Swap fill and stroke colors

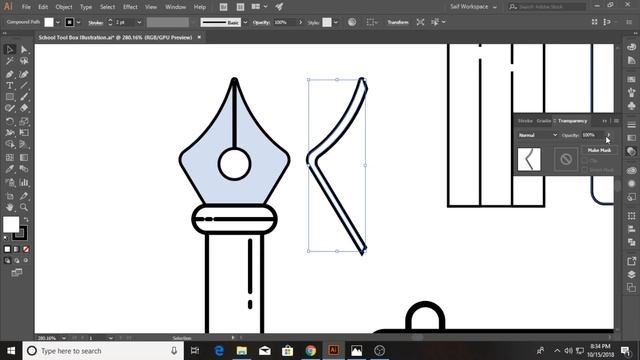tap(26, 220)
